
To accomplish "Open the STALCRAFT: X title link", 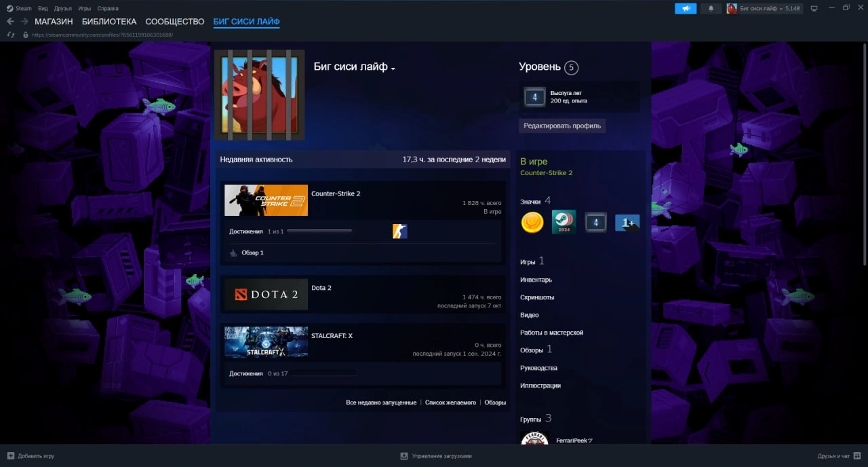I will [332, 335].
